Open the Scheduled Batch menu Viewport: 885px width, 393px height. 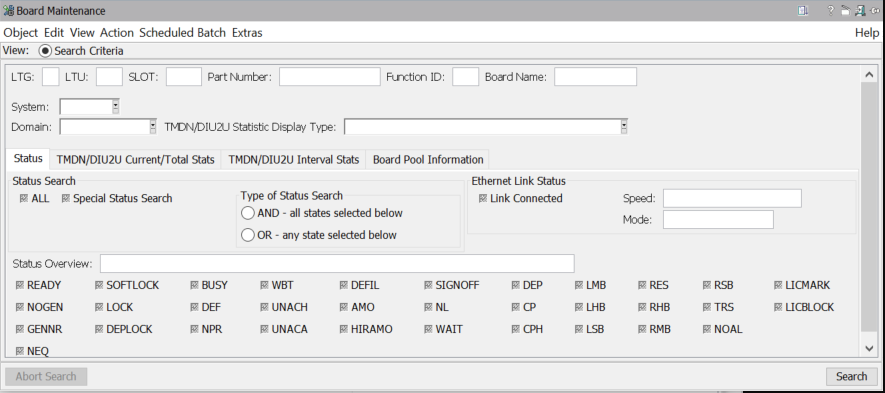182,33
